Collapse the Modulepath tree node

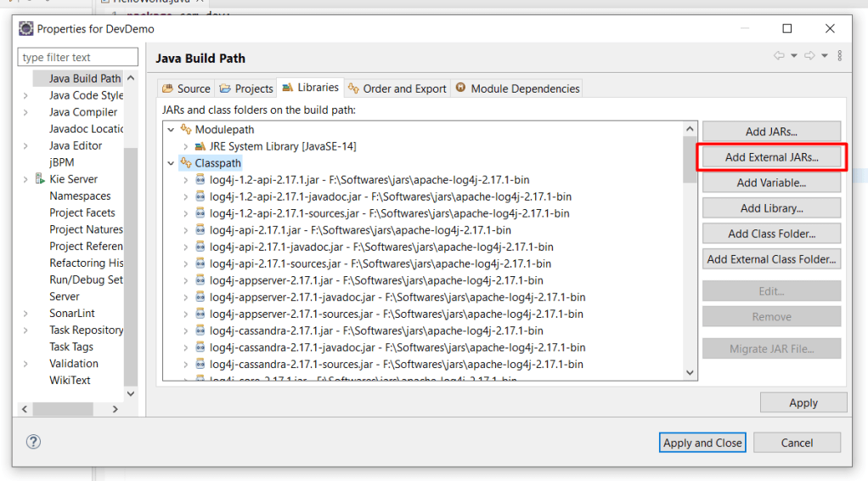coord(171,129)
